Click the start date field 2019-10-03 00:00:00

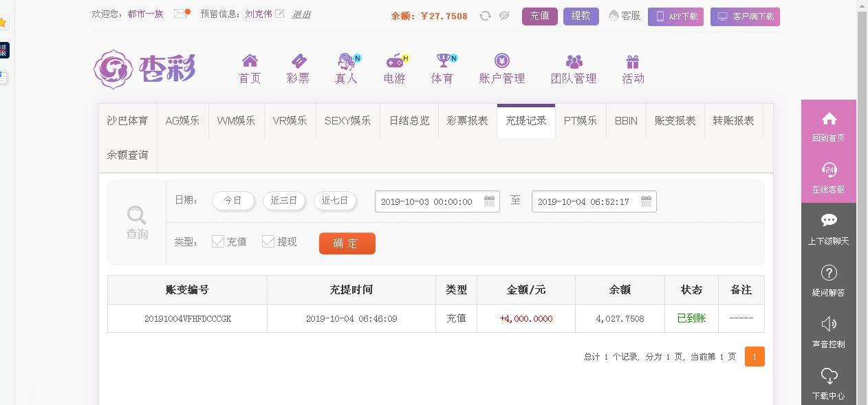437,201
